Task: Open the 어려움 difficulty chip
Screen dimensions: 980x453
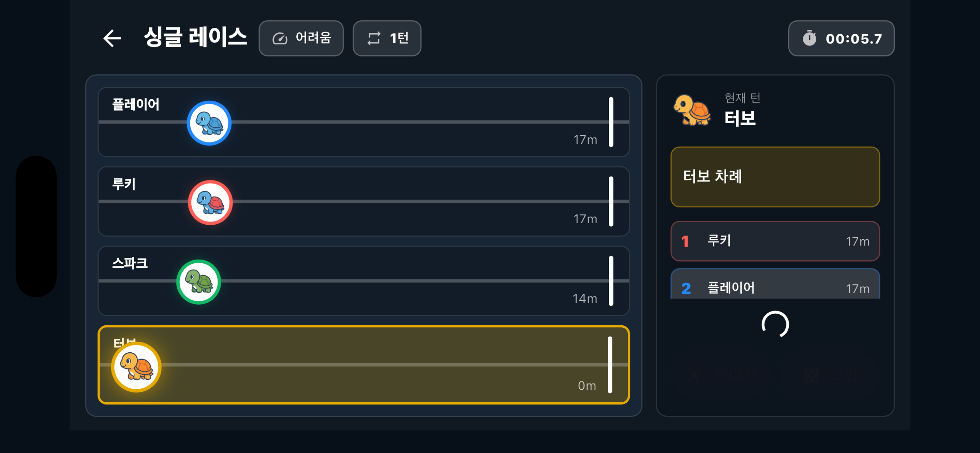Action: [301, 38]
